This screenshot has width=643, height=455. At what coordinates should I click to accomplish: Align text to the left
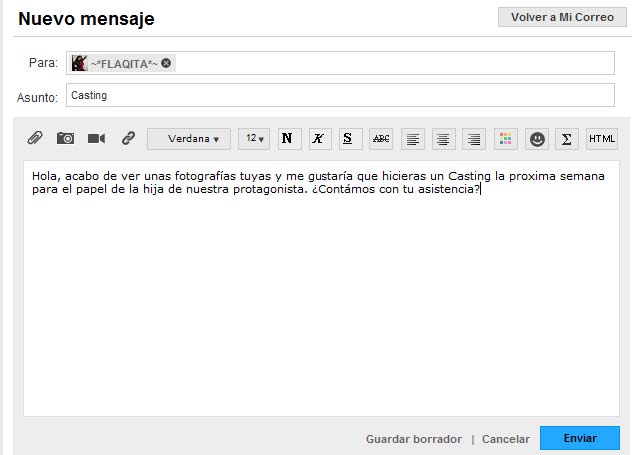click(413, 139)
